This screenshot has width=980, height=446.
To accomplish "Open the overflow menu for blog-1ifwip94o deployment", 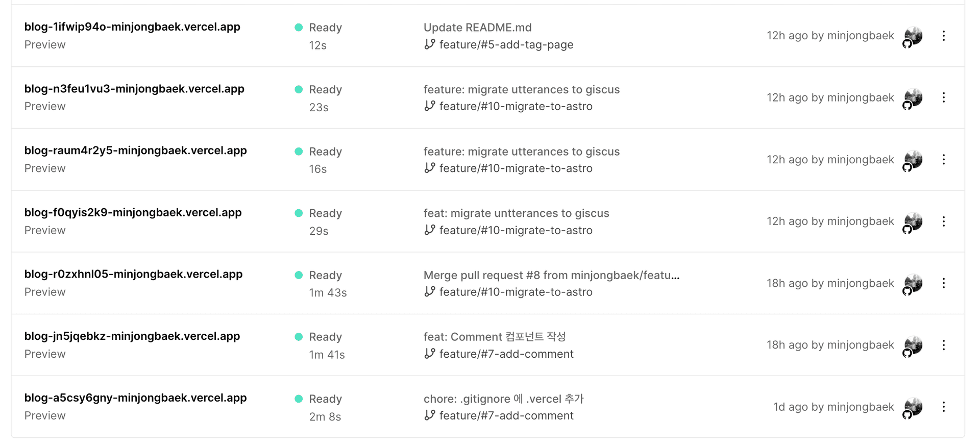I will tap(944, 36).
